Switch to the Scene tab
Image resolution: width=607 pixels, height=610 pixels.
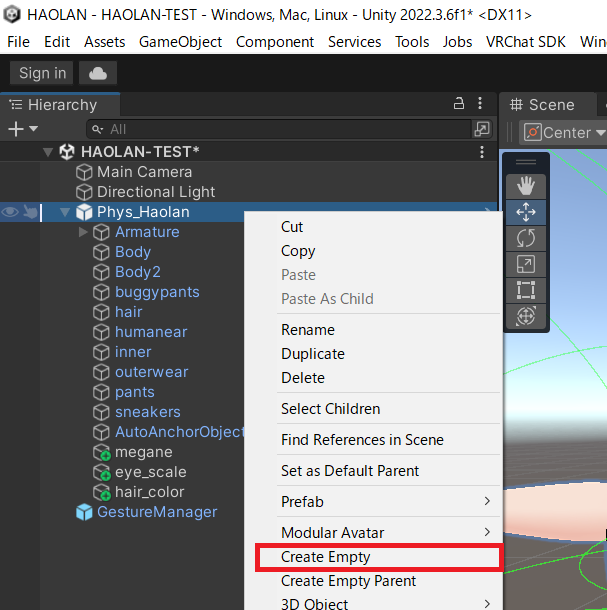[547, 105]
